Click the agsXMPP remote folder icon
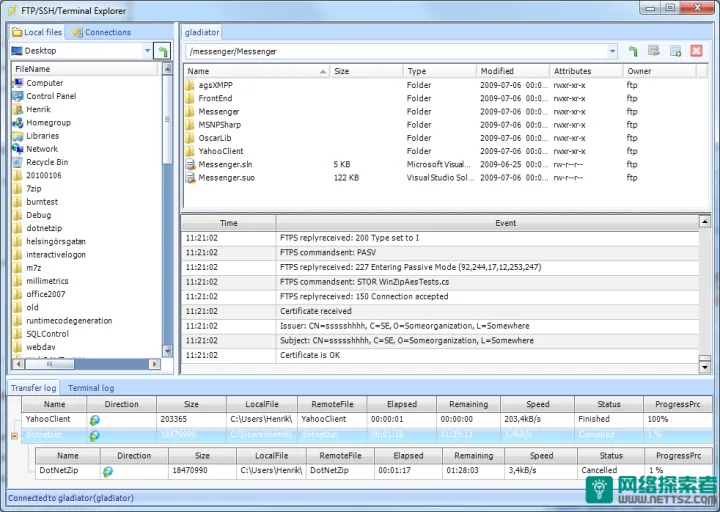This screenshot has height=512, width=720. (190, 85)
